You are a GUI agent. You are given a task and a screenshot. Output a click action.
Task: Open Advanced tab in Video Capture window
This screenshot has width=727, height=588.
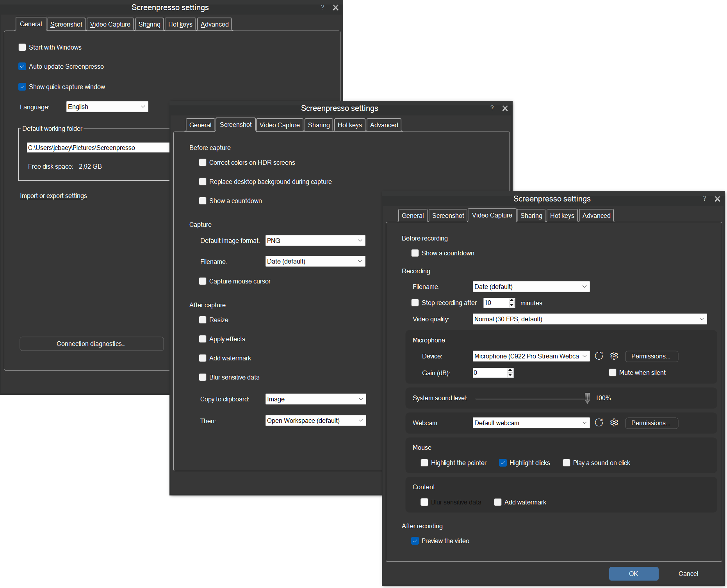[x=597, y=216]
